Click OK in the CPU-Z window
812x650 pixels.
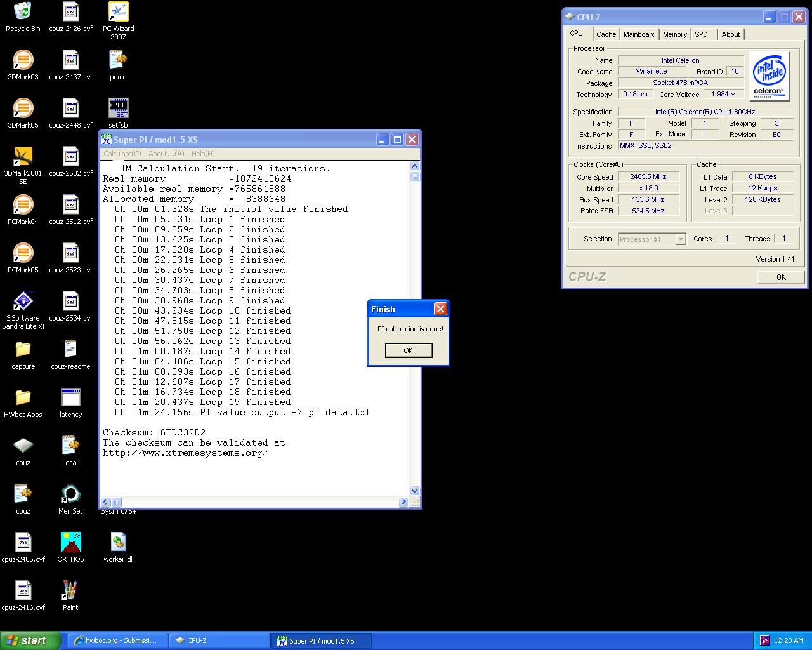point(781,277)
